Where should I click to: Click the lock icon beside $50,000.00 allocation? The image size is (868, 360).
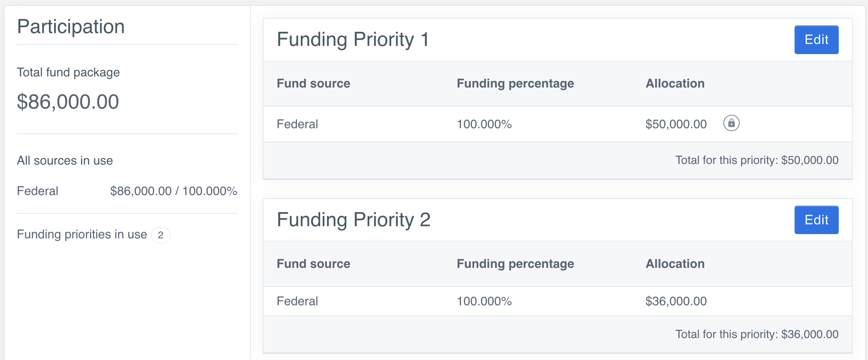[731, 123]
